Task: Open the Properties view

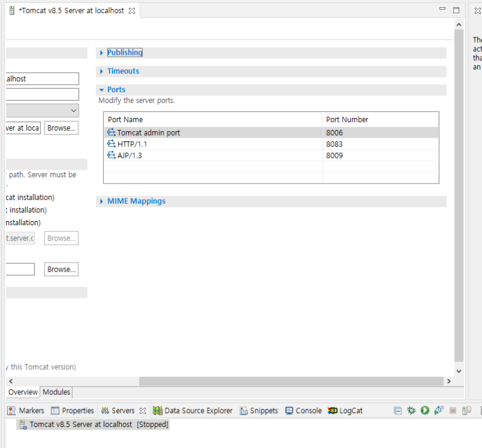Action: click(x=72, y=411)
